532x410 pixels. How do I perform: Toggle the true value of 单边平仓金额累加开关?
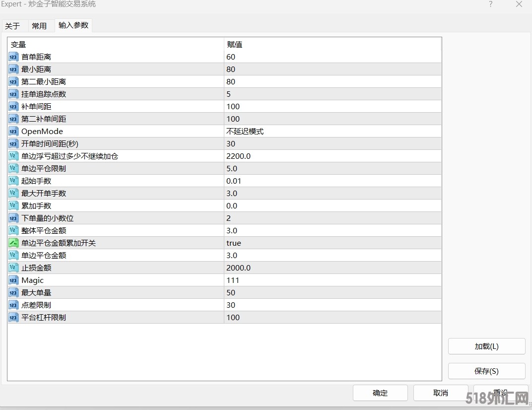click(332, 243)
